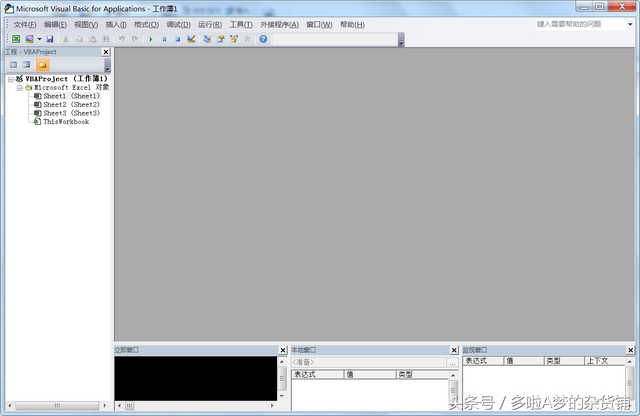The width and height of the screenshot is (640, 416).
Task: Collapse the VBAProject (工作簿1) node
Action: tap(11, 79)
